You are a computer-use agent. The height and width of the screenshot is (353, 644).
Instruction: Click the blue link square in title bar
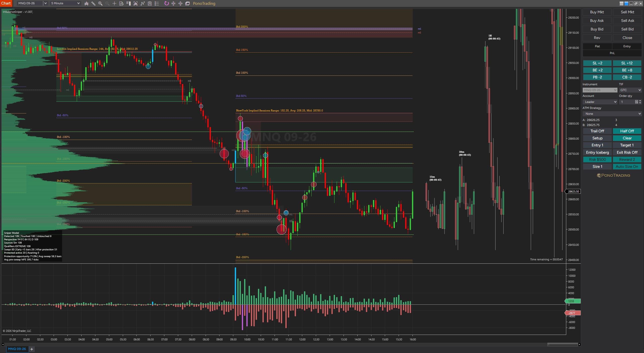point(626,4)
